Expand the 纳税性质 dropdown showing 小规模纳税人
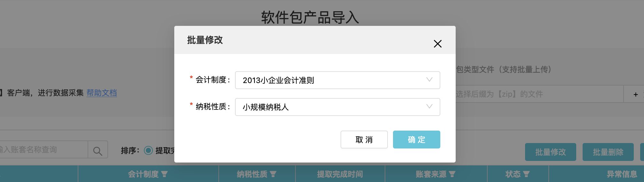The height and width of the screenshot is (182, 644). coord(337,107)
